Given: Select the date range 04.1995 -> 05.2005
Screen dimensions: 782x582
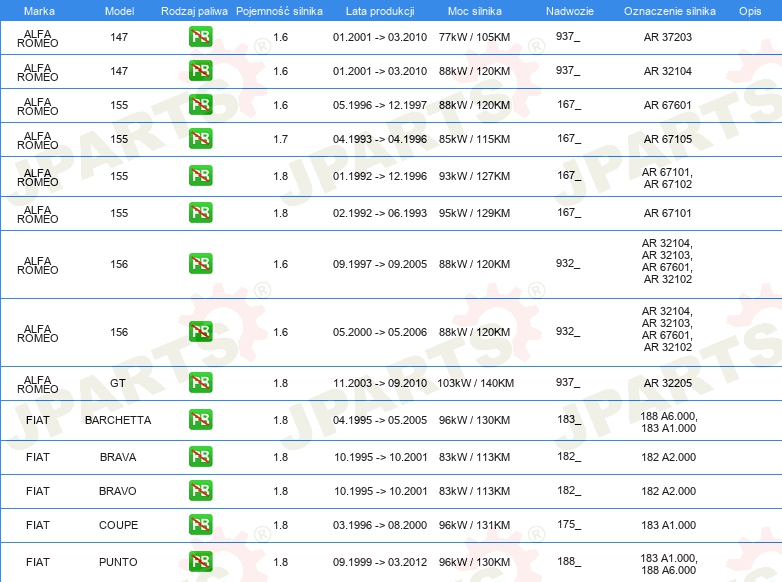Looking at the screenshot, I should 380,420.
